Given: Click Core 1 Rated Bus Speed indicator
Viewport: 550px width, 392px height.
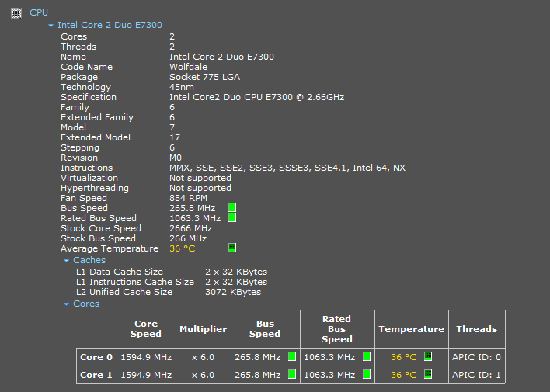Looking at the screenshot, I should pyautogui.click(x=367, y=374).
